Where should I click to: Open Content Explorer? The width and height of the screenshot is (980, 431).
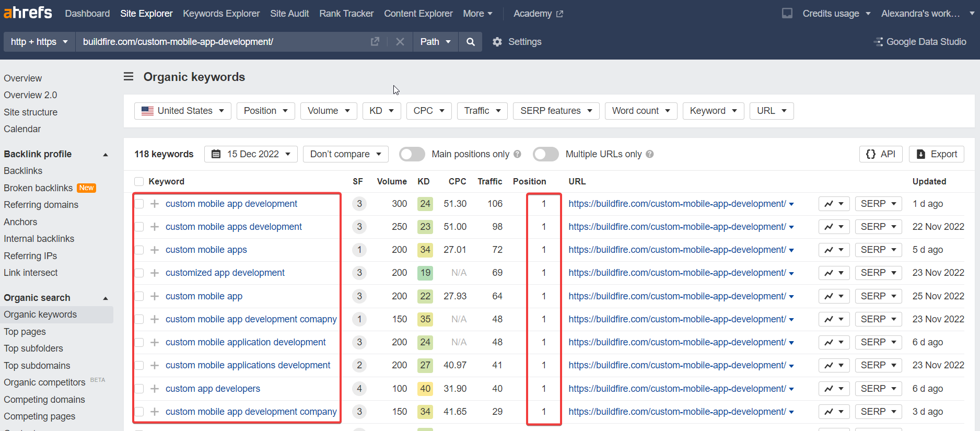418,14
